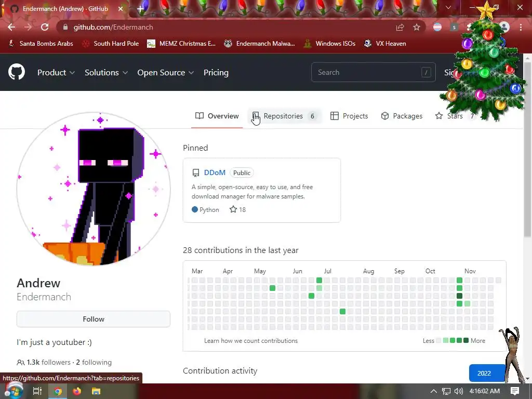Go forward in browser history
Image resolution: width=532 pixels, height=399 pixels.
[28, 27]
